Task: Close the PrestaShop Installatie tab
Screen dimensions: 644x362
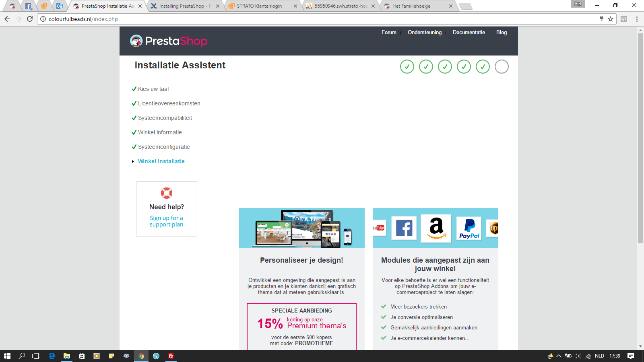Action: (140, 6)
